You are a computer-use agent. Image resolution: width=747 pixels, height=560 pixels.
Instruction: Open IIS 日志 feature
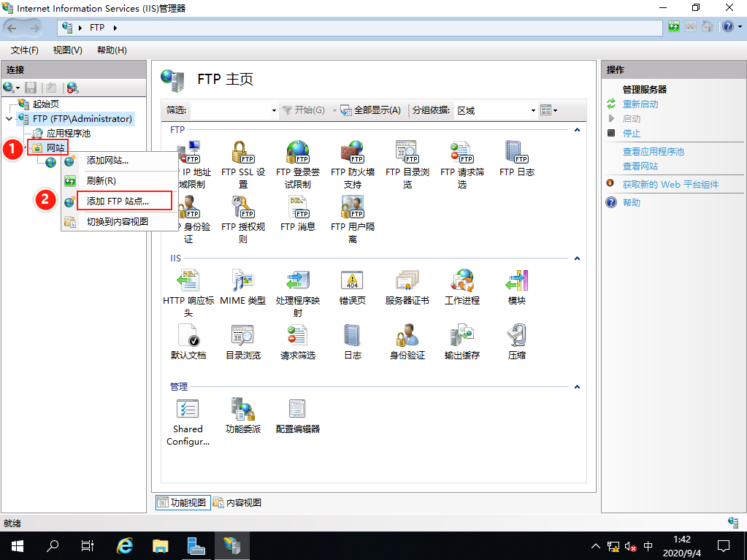[353, 342]
